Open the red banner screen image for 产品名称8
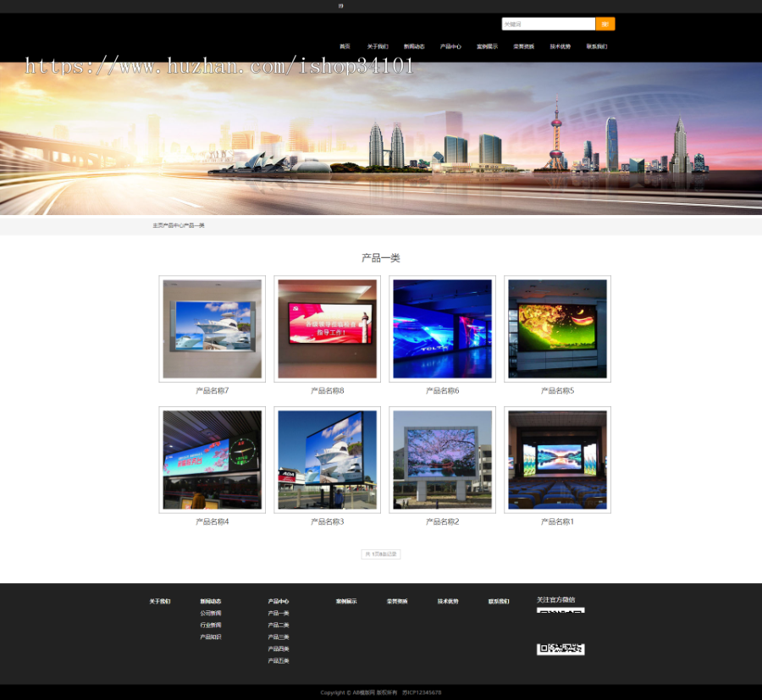 pos(327,329)
